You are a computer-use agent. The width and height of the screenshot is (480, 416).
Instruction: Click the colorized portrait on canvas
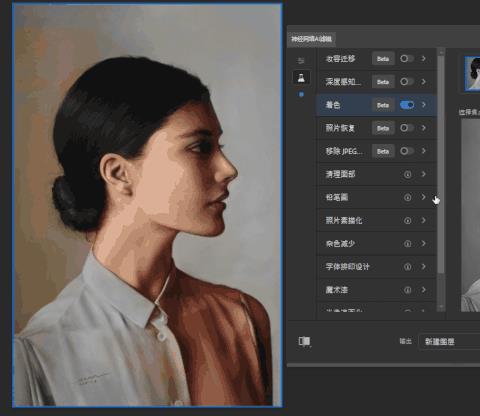pyautogui.click(x=147, y=205)
